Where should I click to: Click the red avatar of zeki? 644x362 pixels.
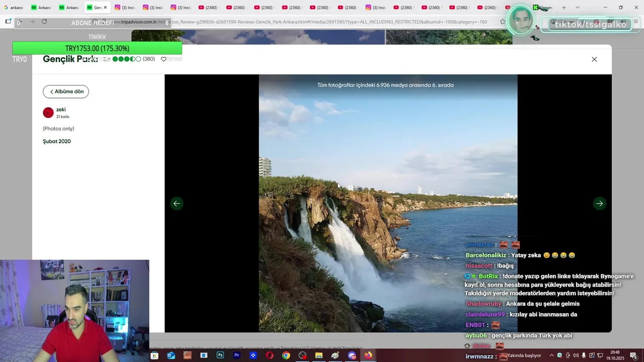tap(48, 113)
